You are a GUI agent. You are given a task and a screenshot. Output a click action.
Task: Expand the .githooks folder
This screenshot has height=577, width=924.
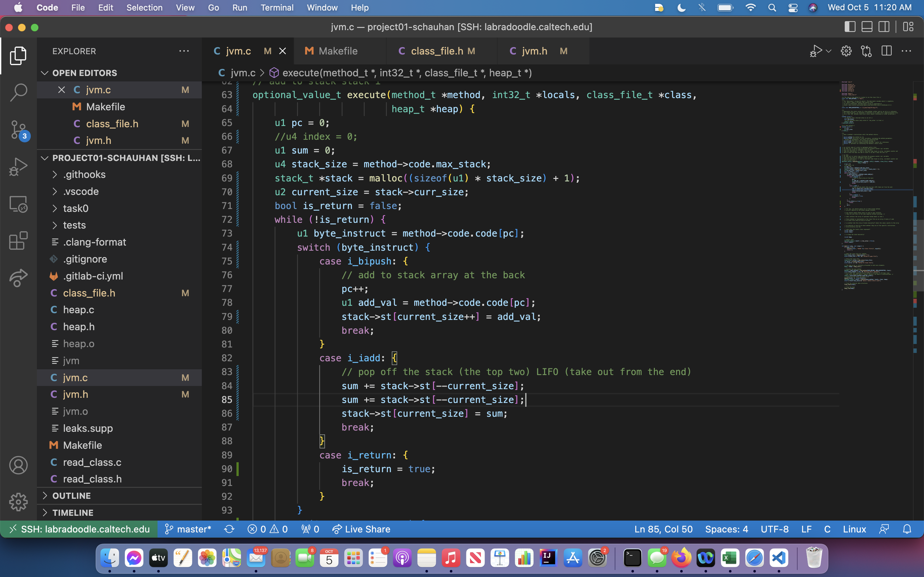[84, 174]
